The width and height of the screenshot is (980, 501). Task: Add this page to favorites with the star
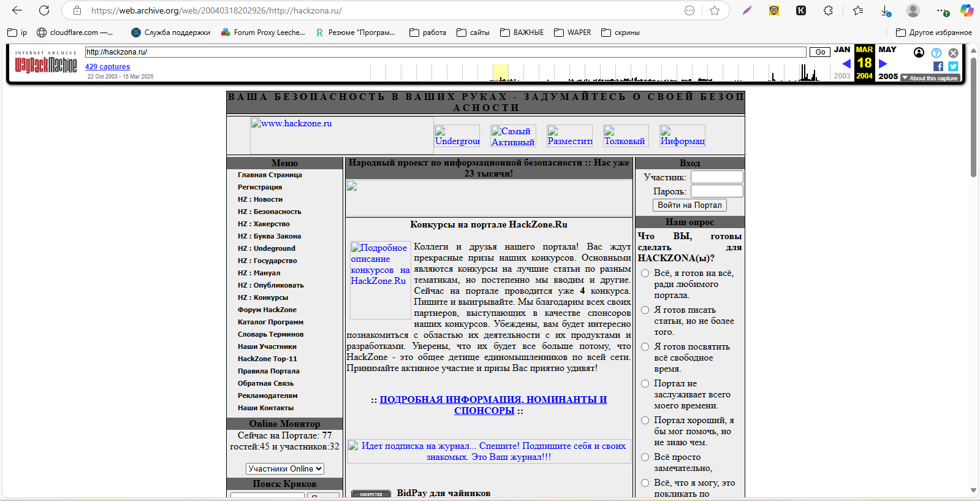point(715,10)
